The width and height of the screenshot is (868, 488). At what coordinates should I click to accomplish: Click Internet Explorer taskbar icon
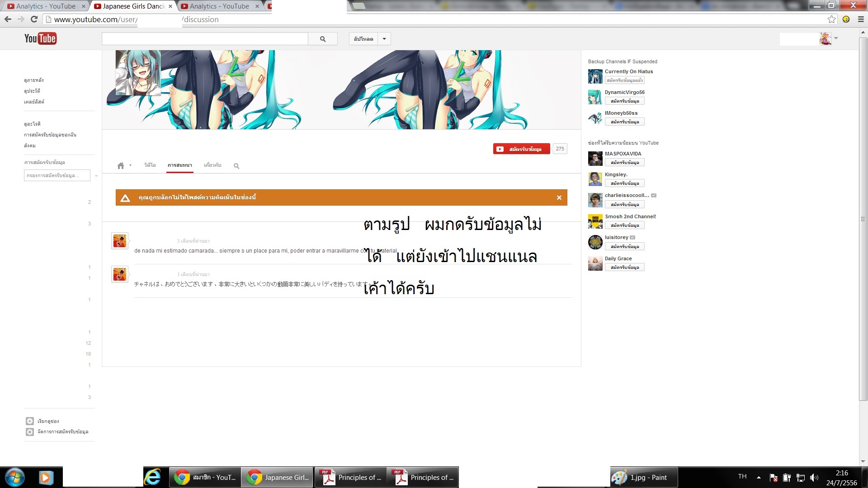click(x=152, y=477)
